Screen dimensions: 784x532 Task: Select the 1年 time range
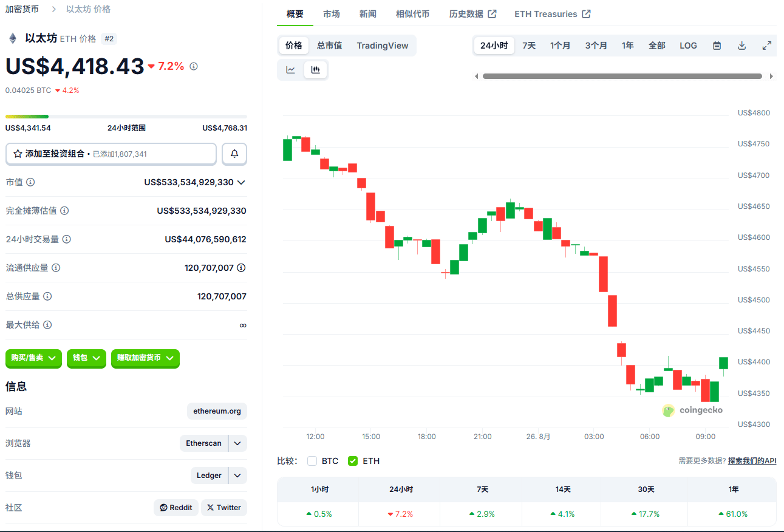pyautogui.click(x=628, y=46)
